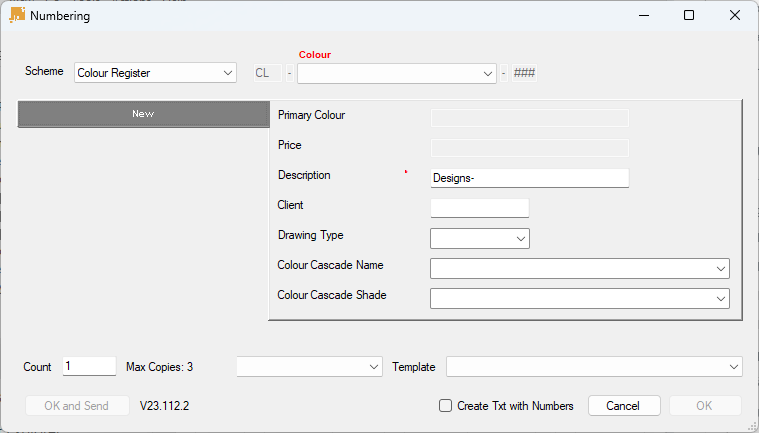Click the red Colour label

point(315,55)
